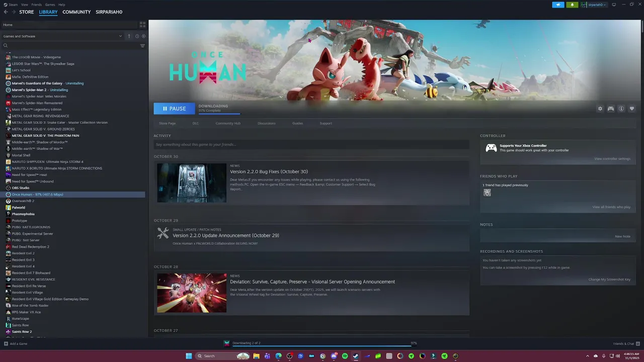Open the Steam icon in the taskbar
The width and height of the screenshot is (644, 362).
point(356,356)
